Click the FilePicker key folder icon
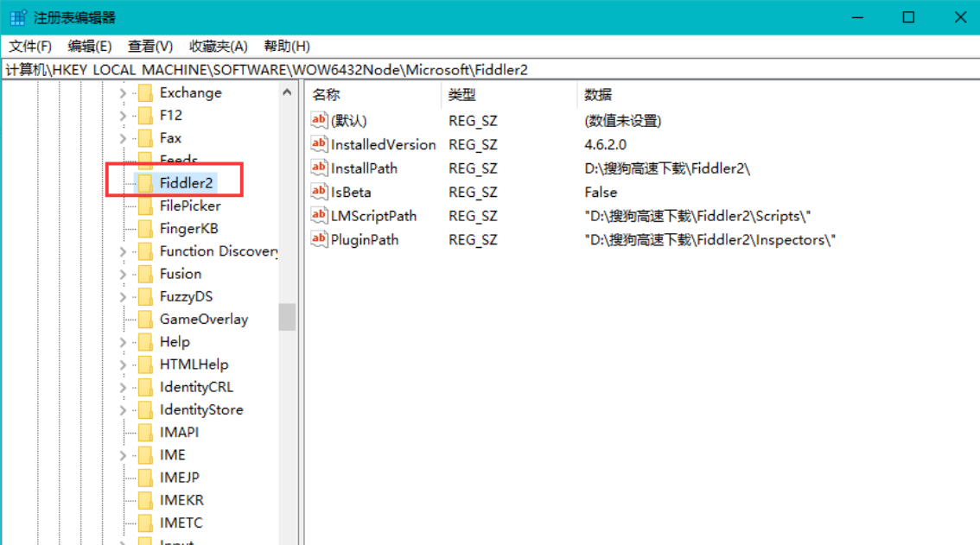Viewport: 980px width, 545px height. tap(144, 206)
